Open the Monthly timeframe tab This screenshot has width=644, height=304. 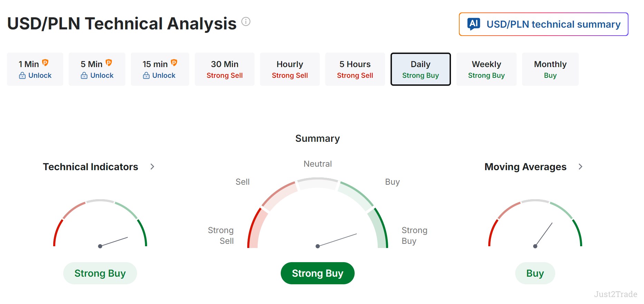tap(550, 69)
